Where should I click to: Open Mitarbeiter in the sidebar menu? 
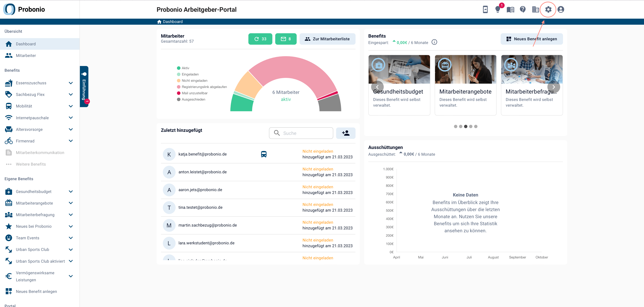(x=40, y=56)
